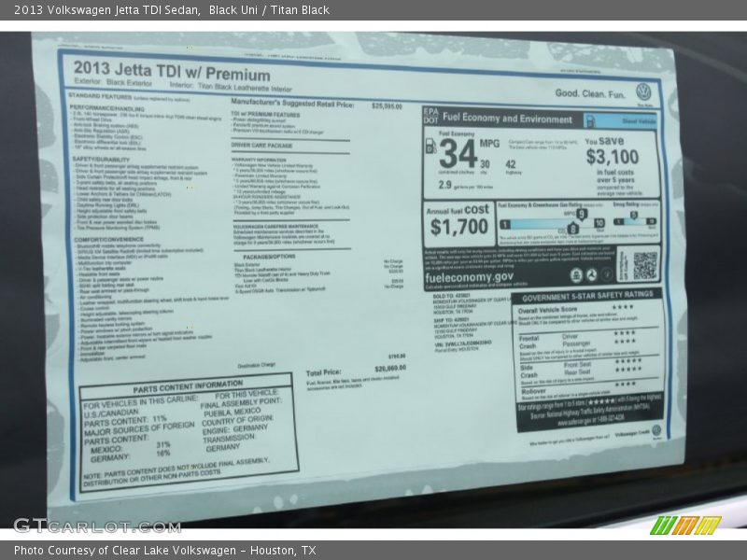Click the Smog Rating scale bar
This screenshot has width=747, height=560.
[x=636, y=222]
